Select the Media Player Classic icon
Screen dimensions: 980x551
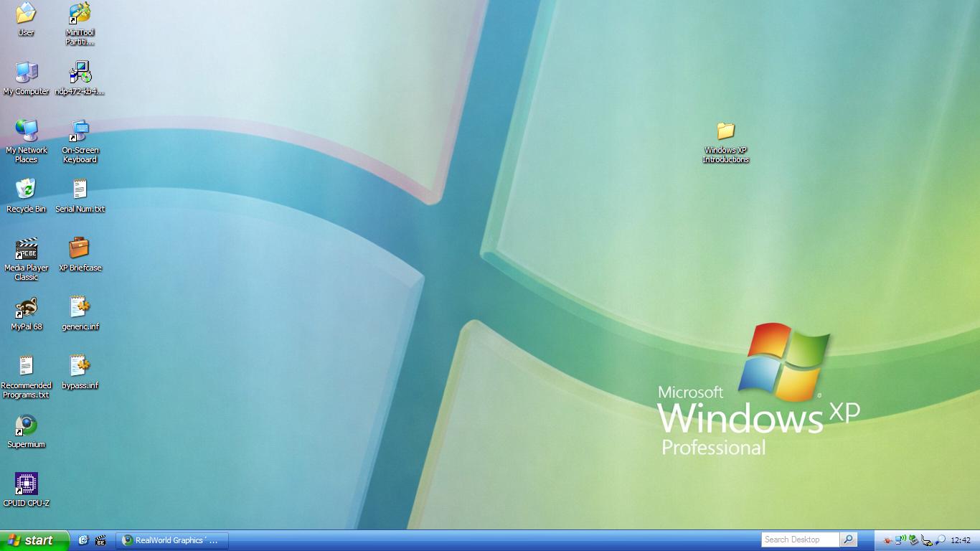click(26, 248)
